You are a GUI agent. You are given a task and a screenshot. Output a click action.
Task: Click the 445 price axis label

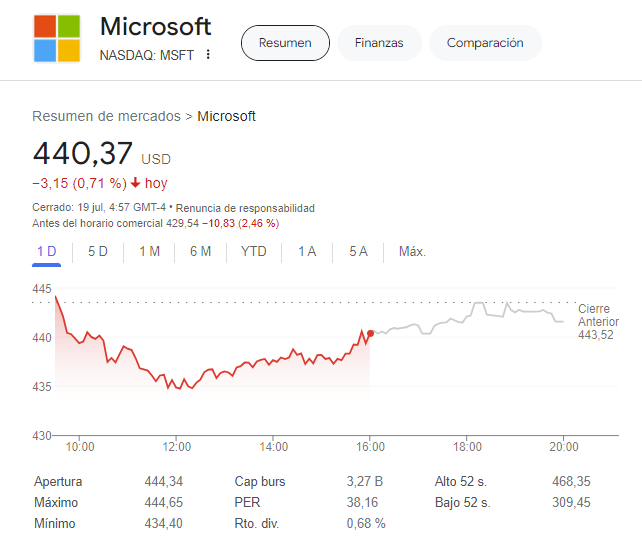click(42, 289)
